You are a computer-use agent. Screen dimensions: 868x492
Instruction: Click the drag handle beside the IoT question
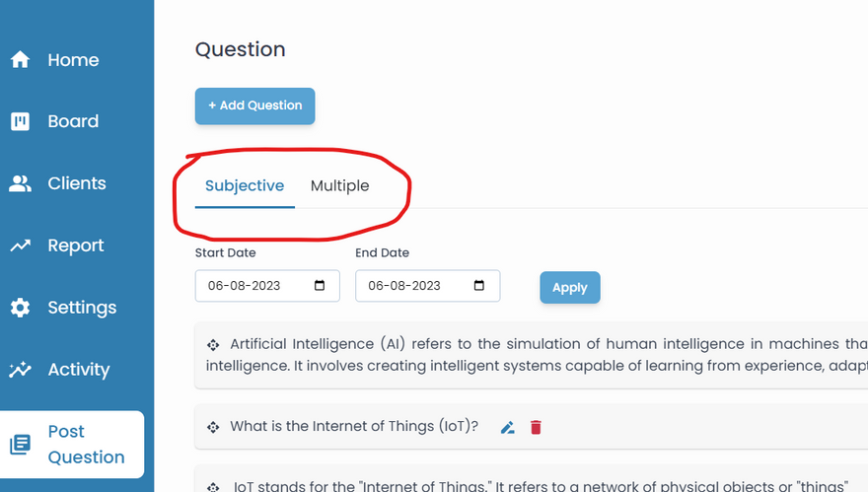pyautogui.click(x=213, y=427)
